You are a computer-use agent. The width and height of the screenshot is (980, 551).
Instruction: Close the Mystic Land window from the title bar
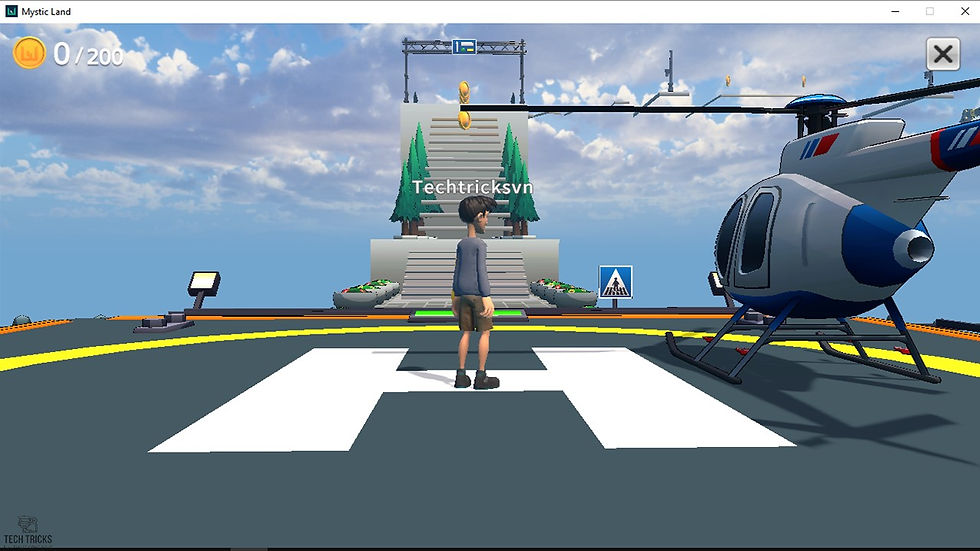coord(964,11)
